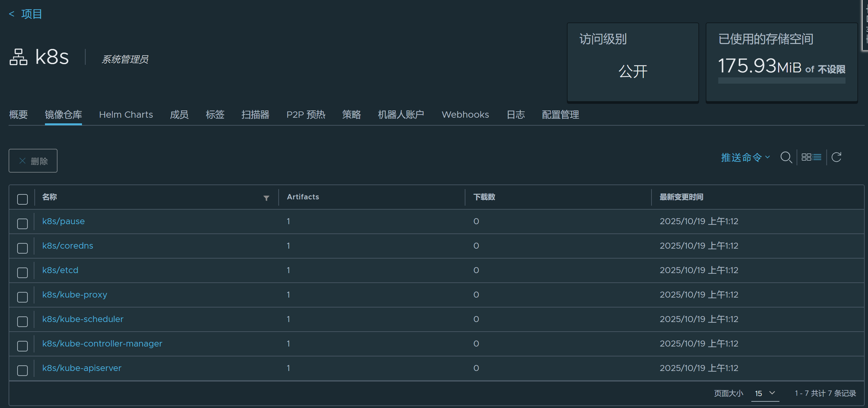Select the k8s/etcd row checkbox
The width and height of the screenshot is (868, 408).
[x=22, y=272]
